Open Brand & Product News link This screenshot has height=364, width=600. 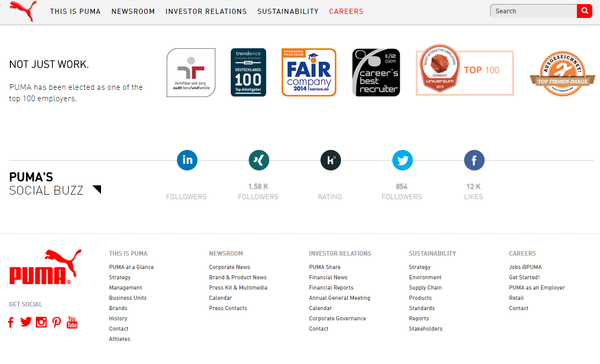tap(238, 277)
